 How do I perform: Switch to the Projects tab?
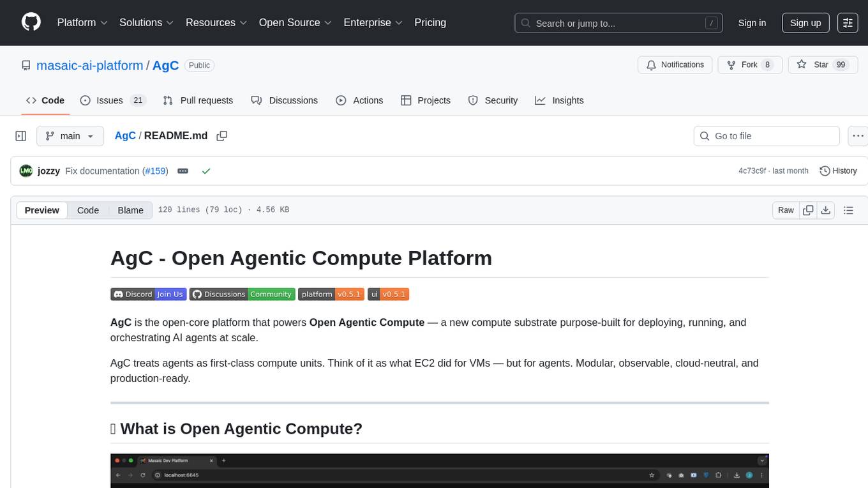426,100
